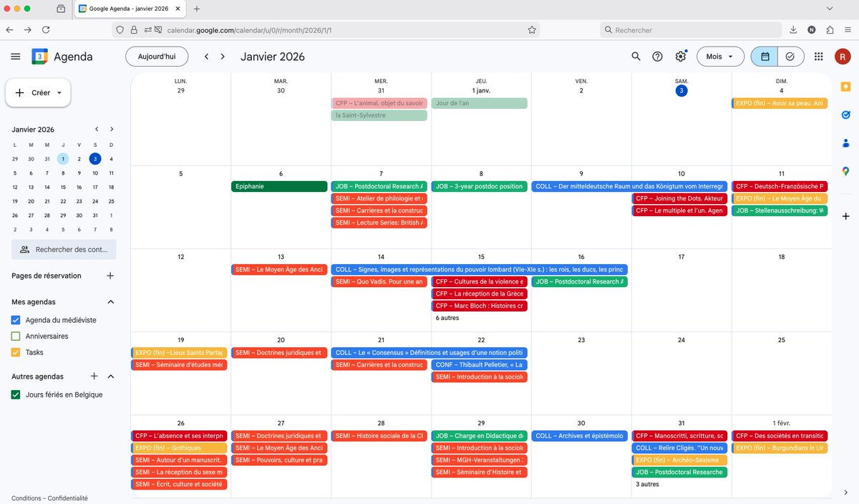Viewport: 859px width, 504px height.
Task: Open the account avatar R
Action: point(843,57)
